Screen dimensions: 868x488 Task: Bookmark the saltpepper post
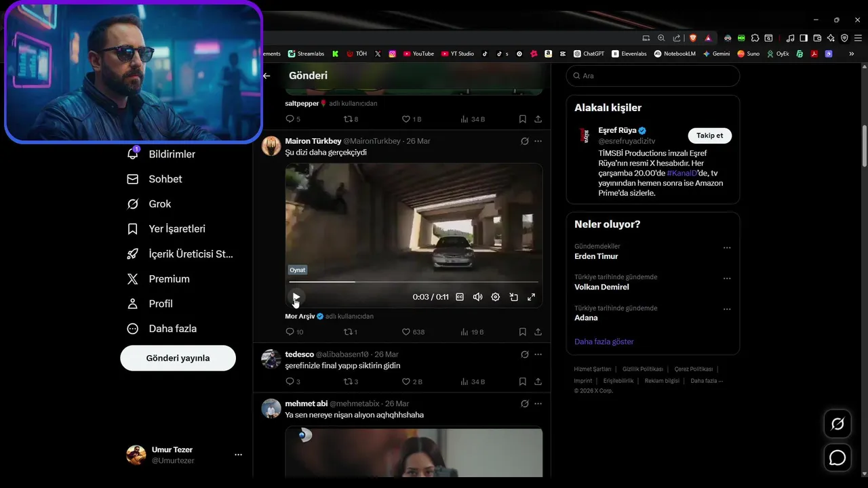tap(522, 119)
